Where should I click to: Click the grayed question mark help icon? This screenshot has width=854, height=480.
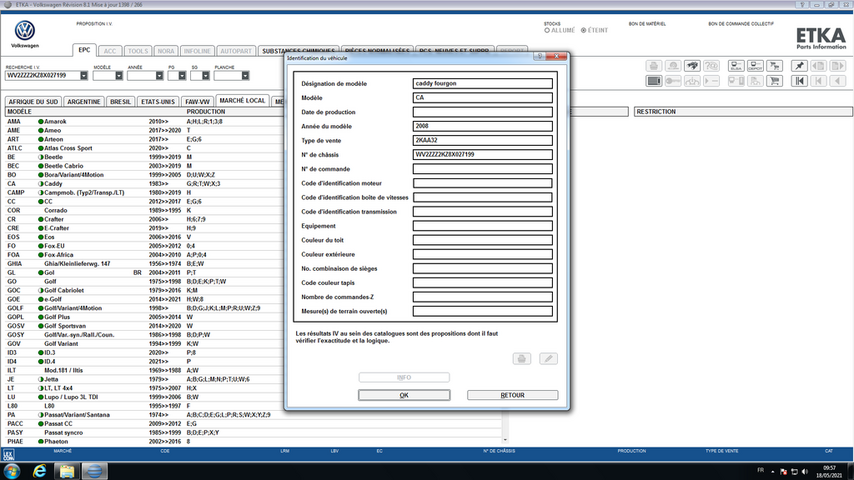pyautogui.click(x=711, y=66)
